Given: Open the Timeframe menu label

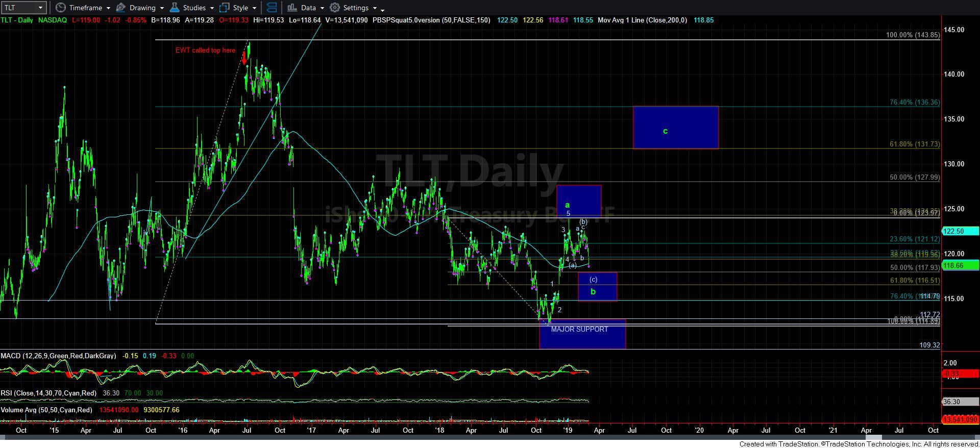Looking at the screenshot, I should [x=85, y=8].
